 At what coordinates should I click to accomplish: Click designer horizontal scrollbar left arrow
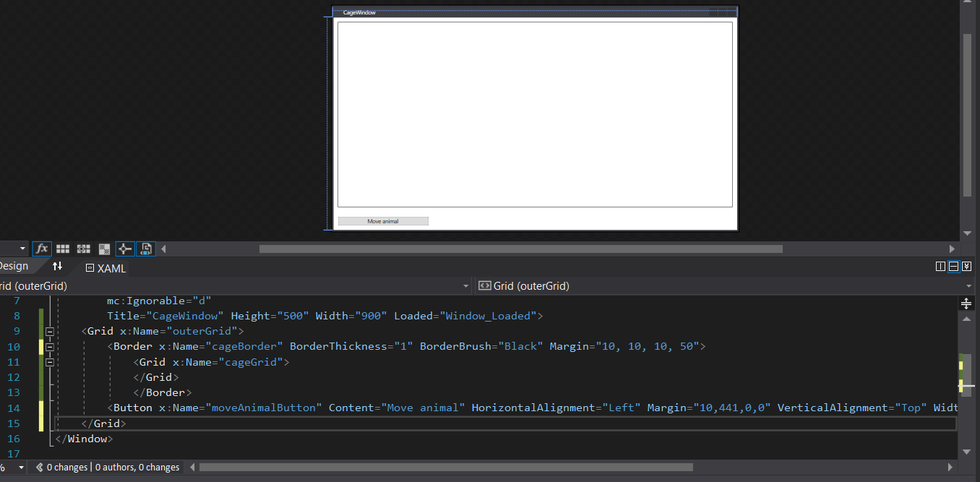163,249
